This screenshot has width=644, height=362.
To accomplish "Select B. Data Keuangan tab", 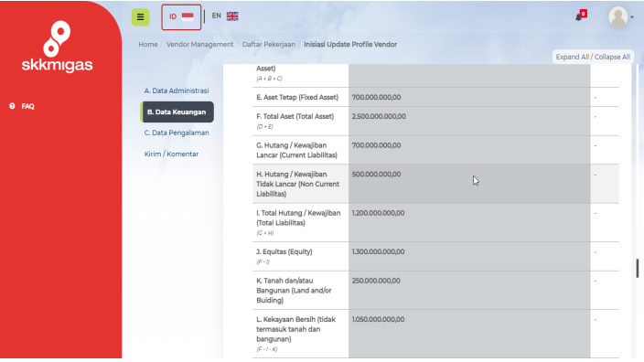I will point(177,112).
